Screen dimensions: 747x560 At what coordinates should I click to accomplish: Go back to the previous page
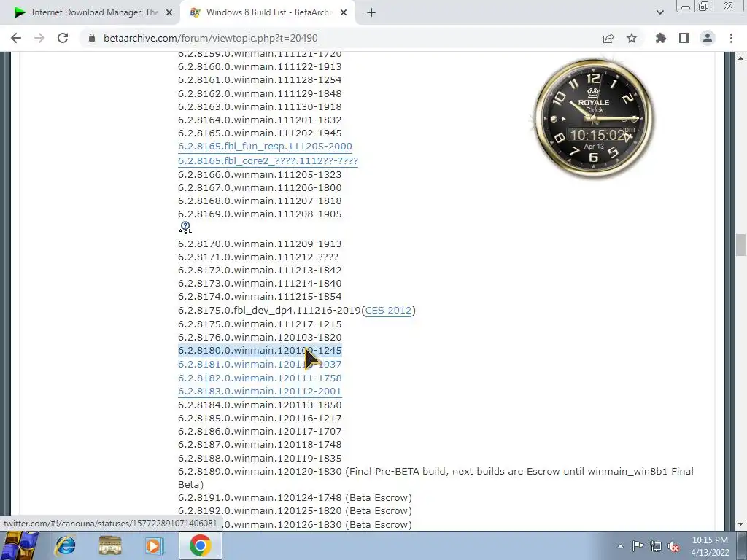coord(16,38)
